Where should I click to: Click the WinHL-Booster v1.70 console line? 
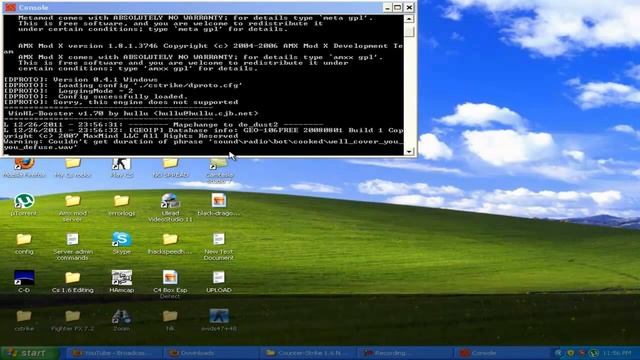click(133, 113)
